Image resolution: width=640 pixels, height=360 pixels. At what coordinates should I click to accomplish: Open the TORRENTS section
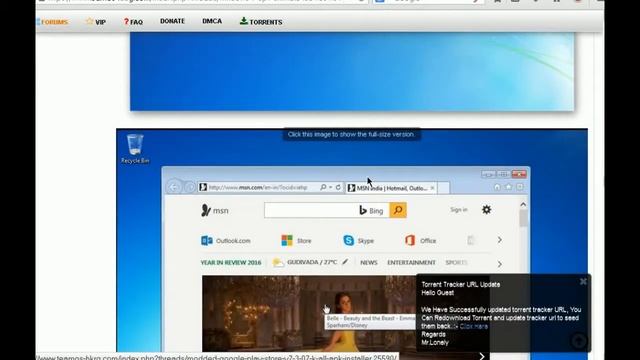pyautogui.click(x=261, y=22)
